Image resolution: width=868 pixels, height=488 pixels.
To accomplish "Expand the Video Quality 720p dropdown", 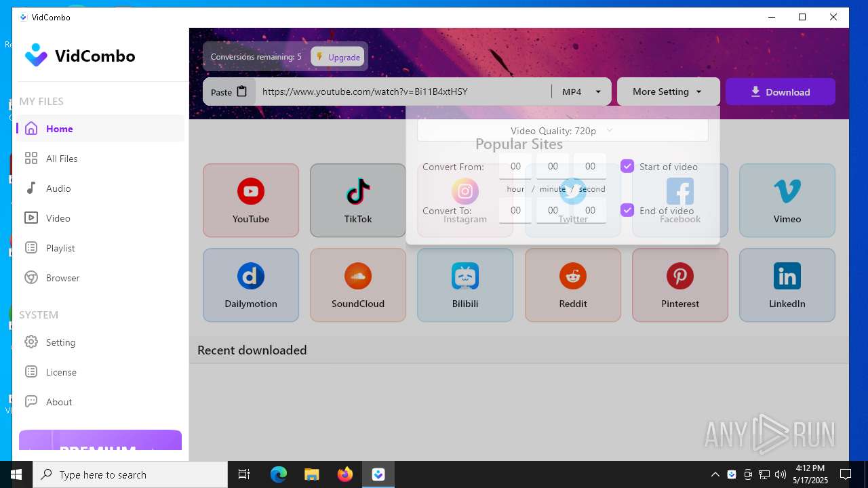I will 562,130.
